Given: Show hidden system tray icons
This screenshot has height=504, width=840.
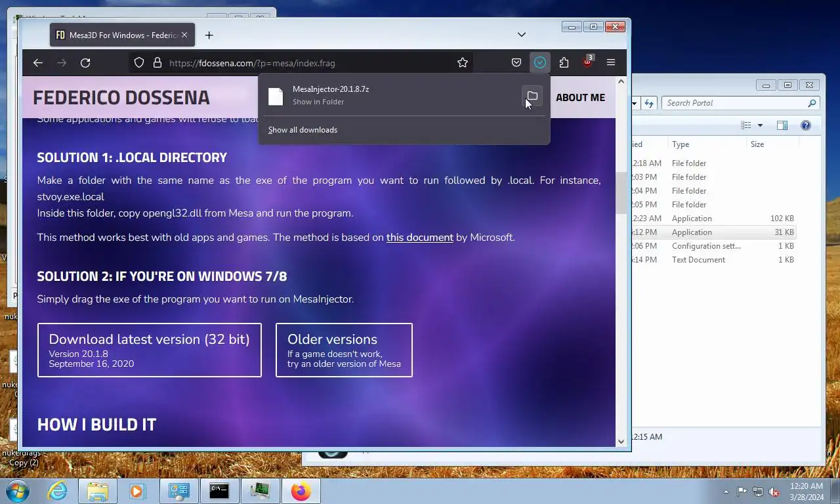Looking at the screenshot, I should click(726, 492).
